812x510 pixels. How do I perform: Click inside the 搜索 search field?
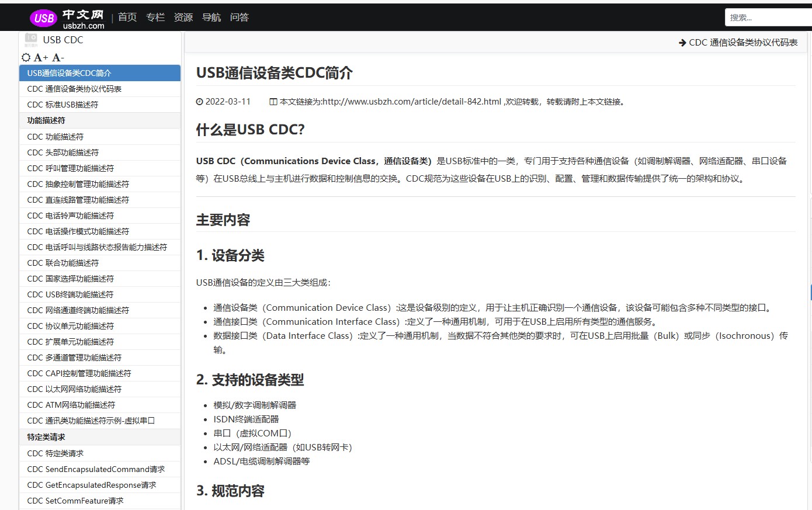click(768, 17)
